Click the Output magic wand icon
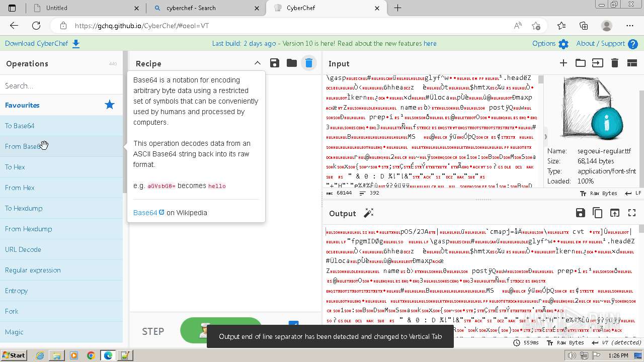The image size is (644, 362). click(x=369, y=213)
